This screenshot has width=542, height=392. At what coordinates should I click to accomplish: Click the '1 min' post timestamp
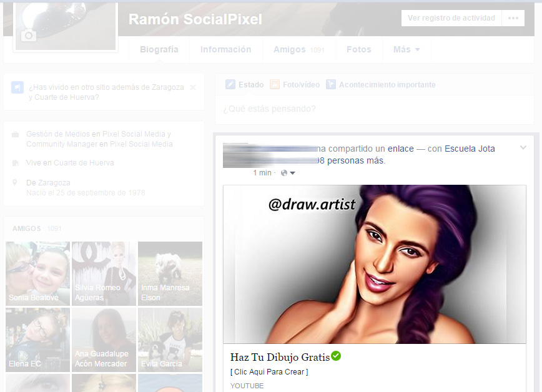(x=262, y=173)
